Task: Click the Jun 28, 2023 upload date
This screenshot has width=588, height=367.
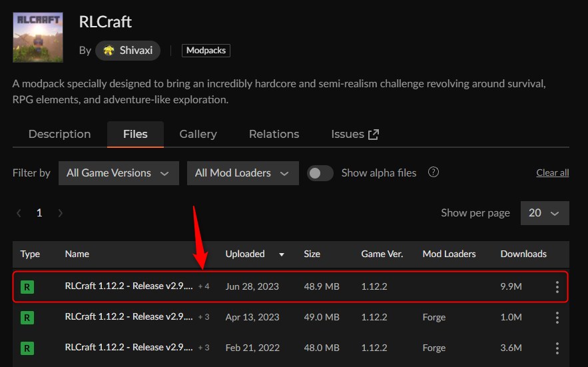Action: coord(252,286)
